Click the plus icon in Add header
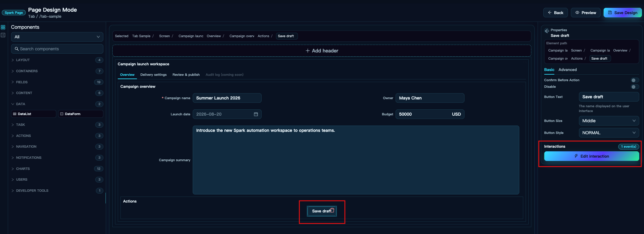This screenshot has width=644, height=234. point(307,51)
